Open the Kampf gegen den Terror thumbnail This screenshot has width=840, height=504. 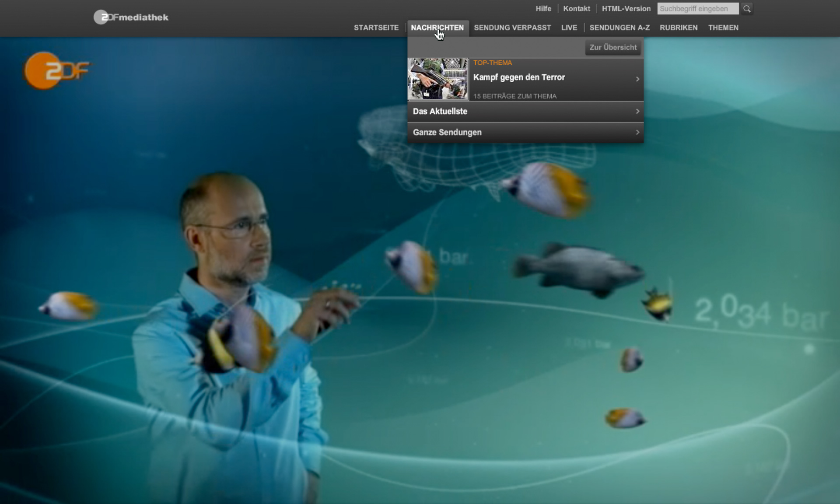[438, 79]
